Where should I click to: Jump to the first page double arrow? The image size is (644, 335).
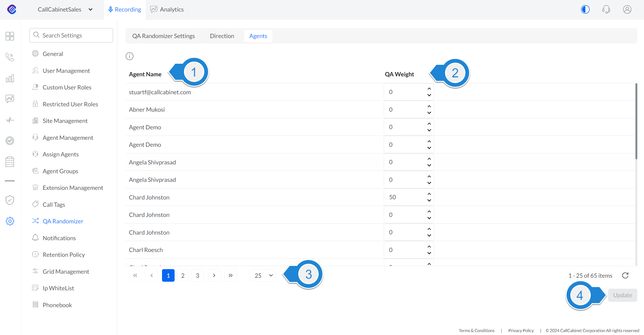pyautogui.click(x=135, y=276)
